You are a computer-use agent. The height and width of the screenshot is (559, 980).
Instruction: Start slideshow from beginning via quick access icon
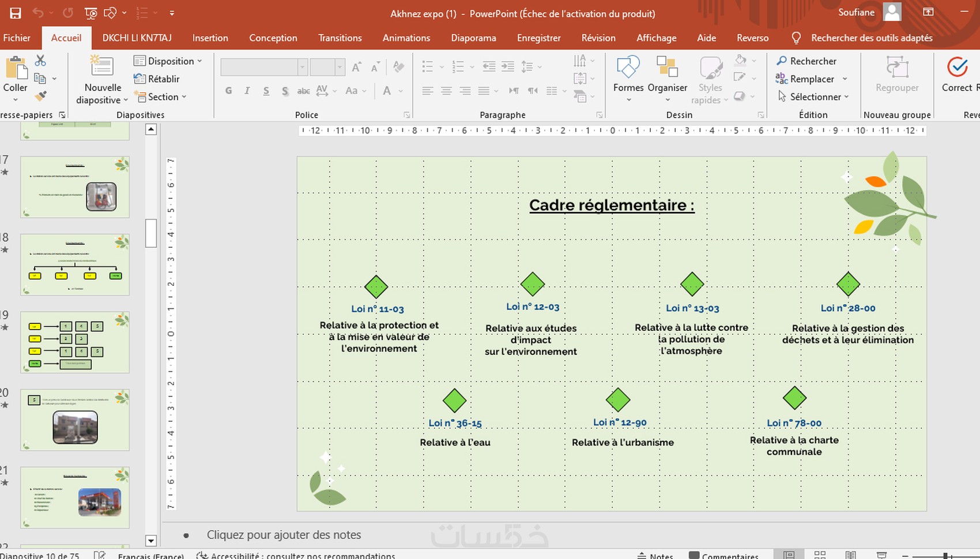[x=91, y=13]
